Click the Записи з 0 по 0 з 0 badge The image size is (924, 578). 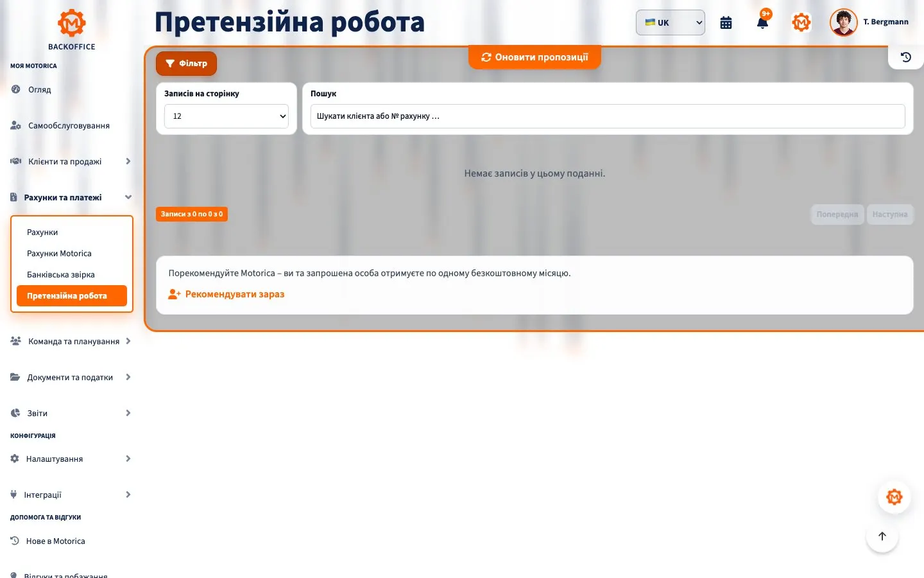coord(192,214)
